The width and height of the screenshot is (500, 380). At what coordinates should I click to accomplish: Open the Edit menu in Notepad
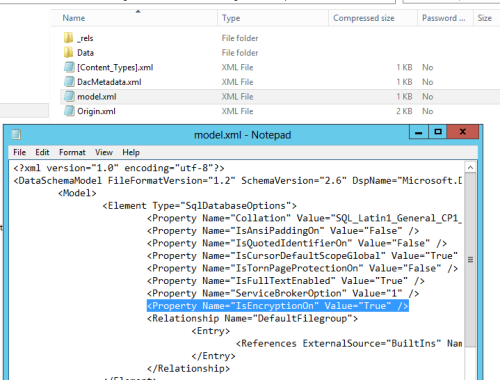(42, 152)
